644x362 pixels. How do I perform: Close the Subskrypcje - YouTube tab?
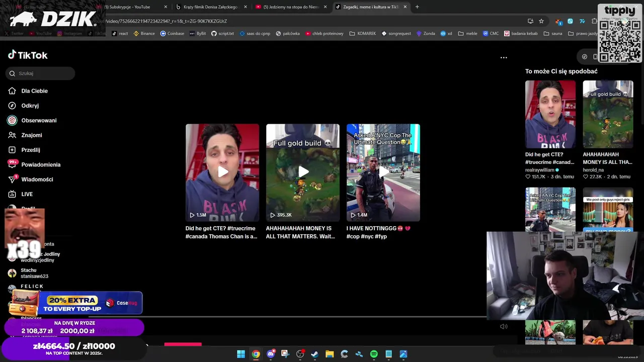(x=166, y=7)
